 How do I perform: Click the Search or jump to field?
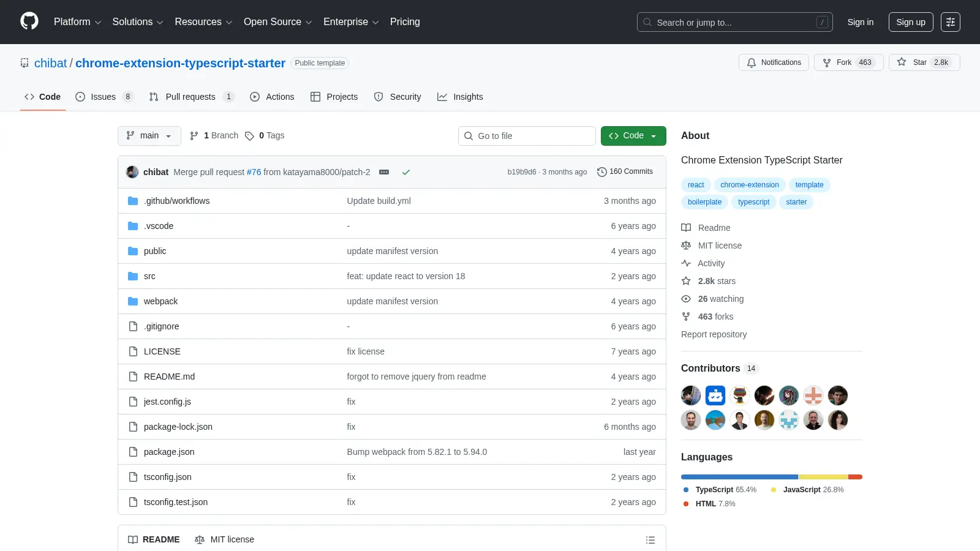734,22
